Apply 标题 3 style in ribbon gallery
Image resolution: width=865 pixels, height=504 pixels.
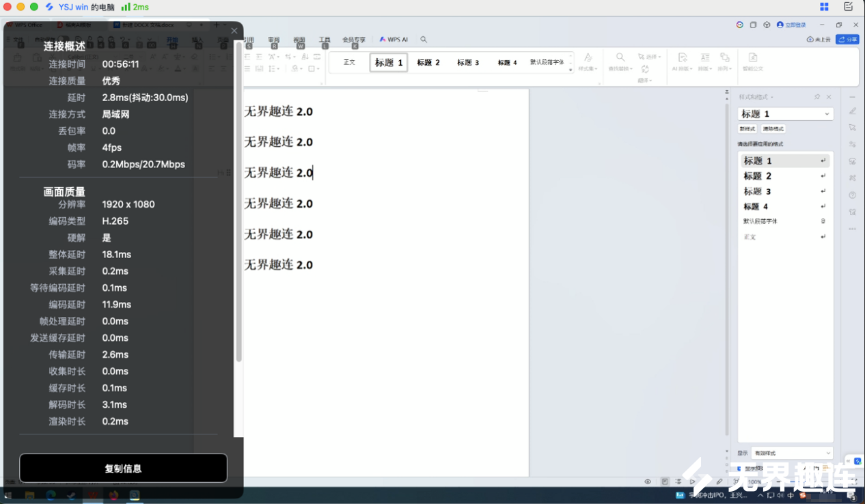click(468, 62)
